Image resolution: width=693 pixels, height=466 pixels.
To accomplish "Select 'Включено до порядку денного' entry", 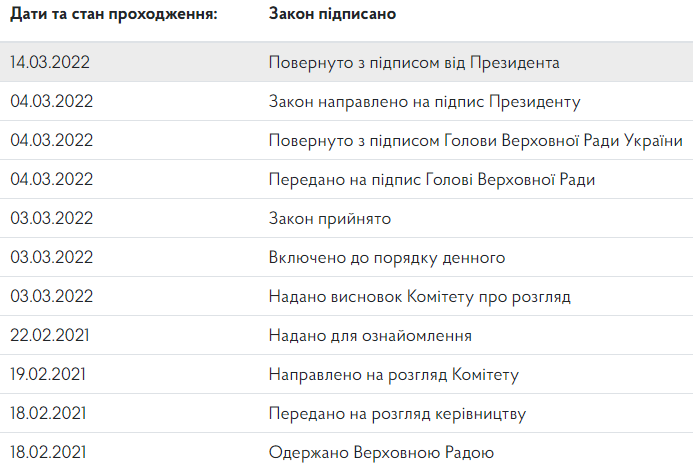I will tap(387, 257).
